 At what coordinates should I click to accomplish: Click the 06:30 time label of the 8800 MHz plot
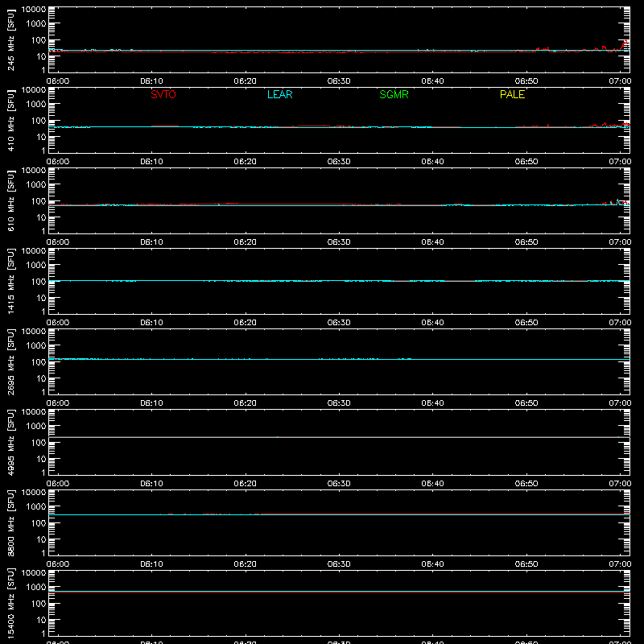click(x=339, y=564)
